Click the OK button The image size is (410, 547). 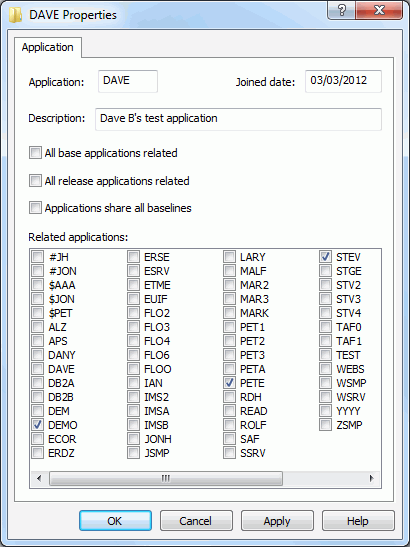[x=115, y=521]
